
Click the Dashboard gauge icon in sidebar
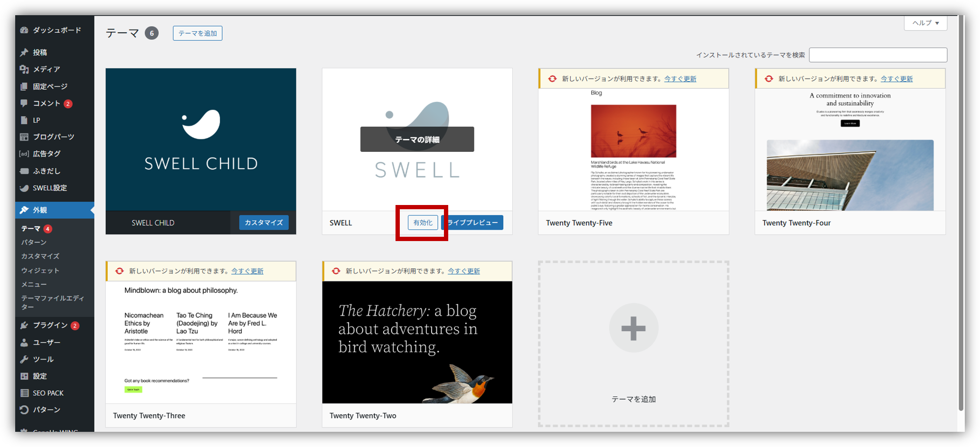point(24,30)
